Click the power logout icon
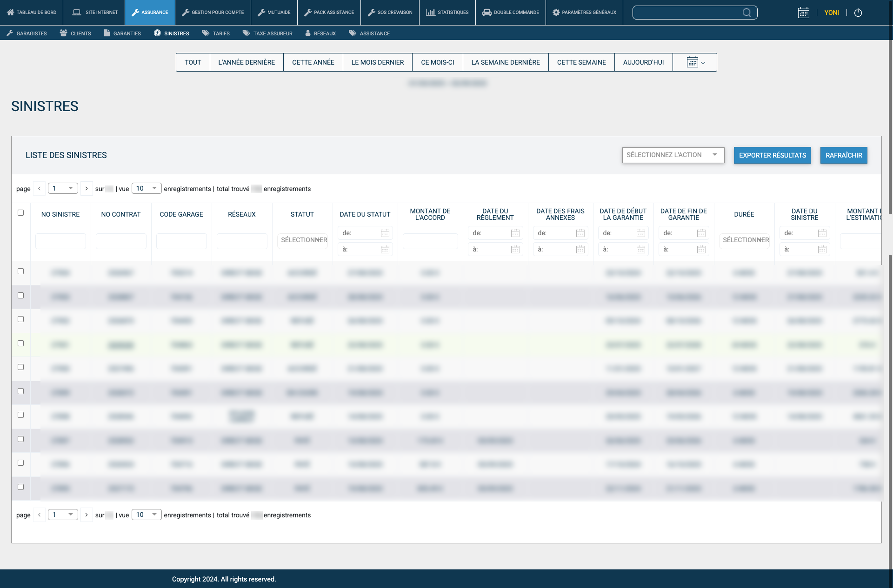 tap(858, 13)
